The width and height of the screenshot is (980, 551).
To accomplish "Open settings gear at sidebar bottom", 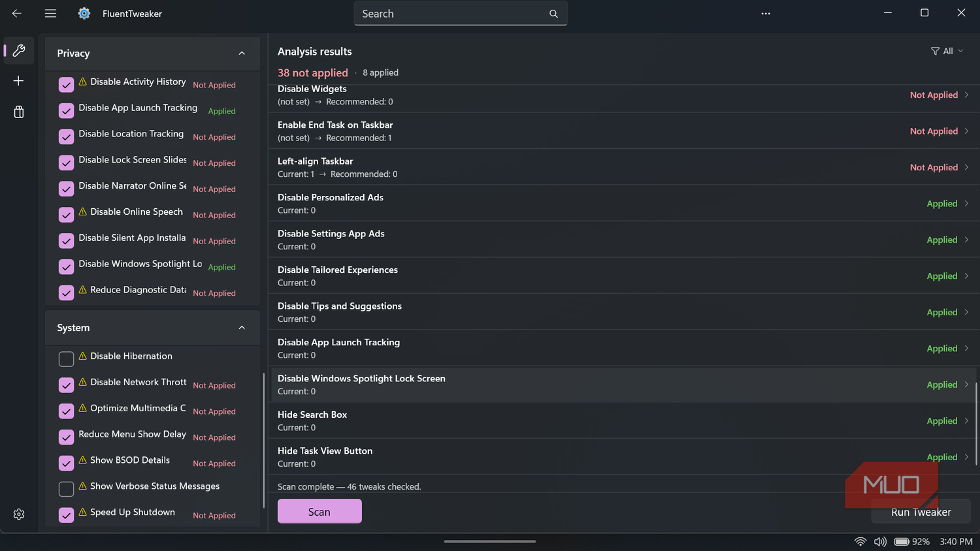I will (x=19, y=514).
